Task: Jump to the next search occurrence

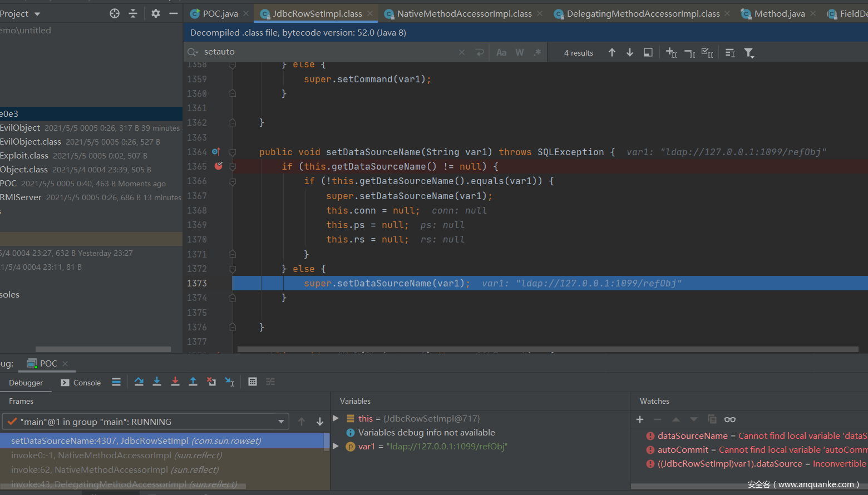Action: (630, 52)
